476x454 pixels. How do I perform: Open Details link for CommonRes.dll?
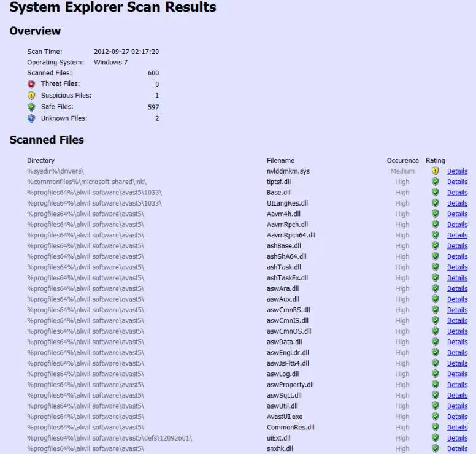[457, 428]
